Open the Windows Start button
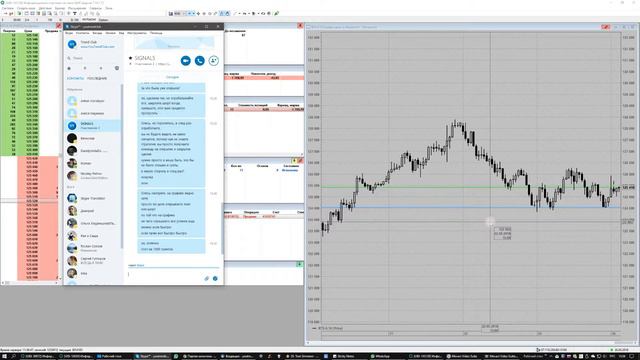Image resolution: width=640 pixels, height=360 pixels. point(4,356)
